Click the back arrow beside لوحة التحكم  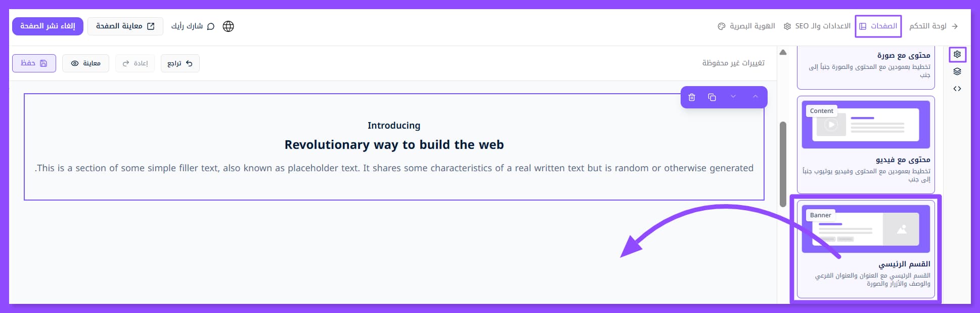[x=955, y=26]
